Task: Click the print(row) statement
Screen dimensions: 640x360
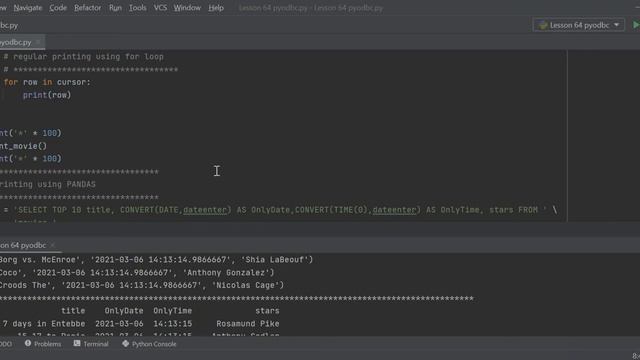Action: (x=47, y=95)
